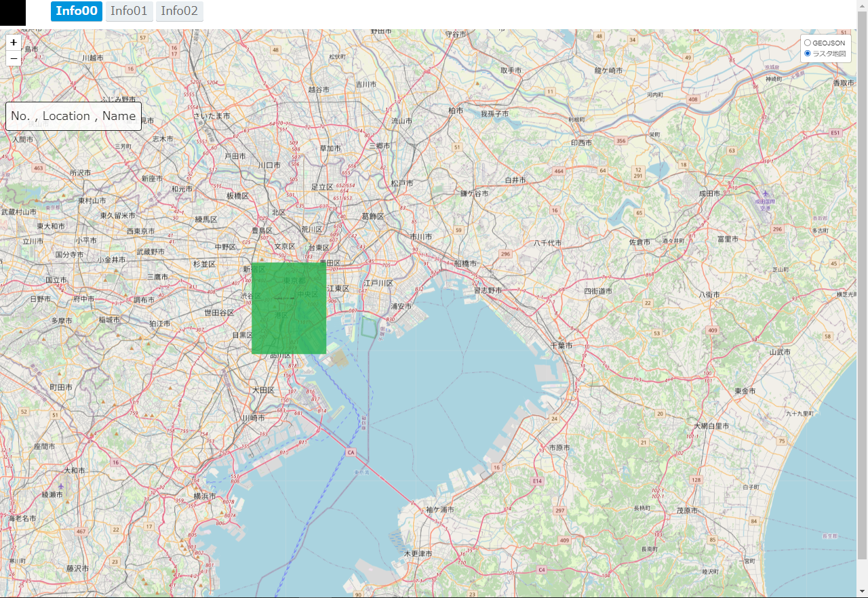Select the GEOJSON radio button

pyautogui.click(x=808, y=43)
